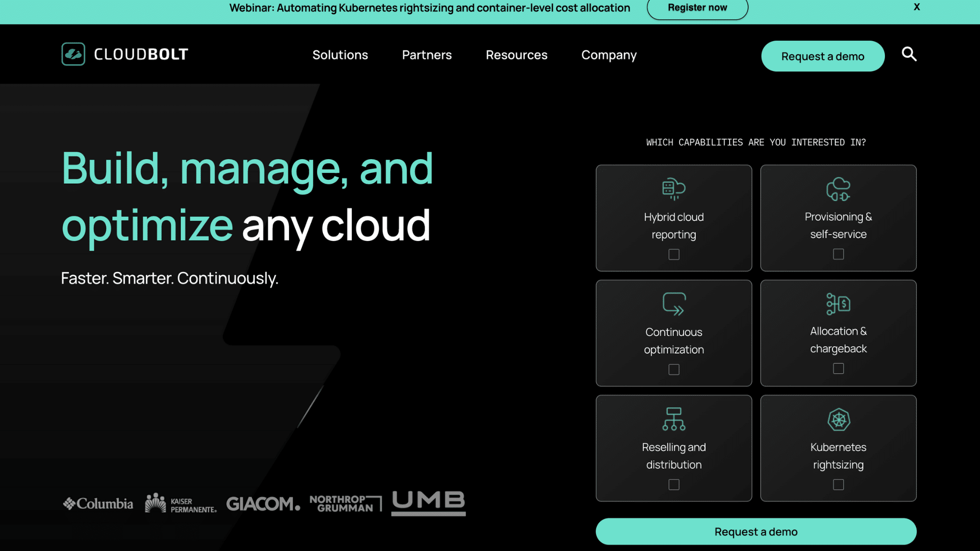Image resolution: width=980 pixels, height=551 pixels.
Task: Expand the Company nav menu
Action: pos(609,55)
